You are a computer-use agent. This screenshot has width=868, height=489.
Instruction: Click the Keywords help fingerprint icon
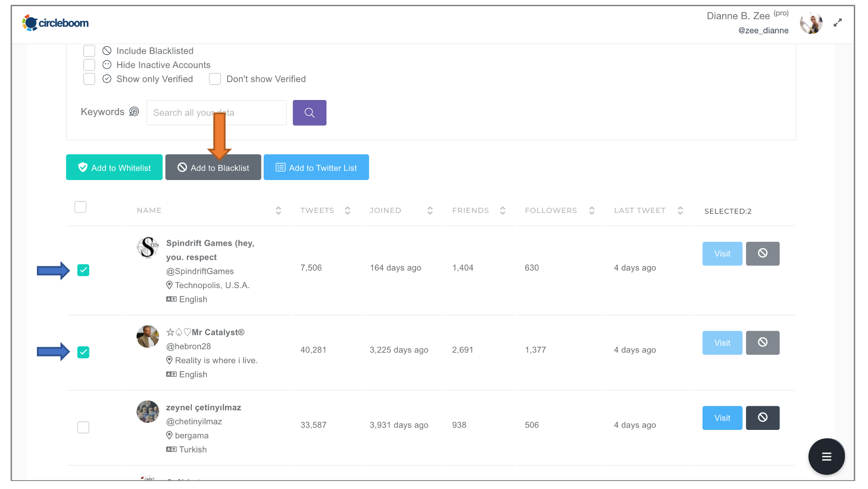coord(134,112)
